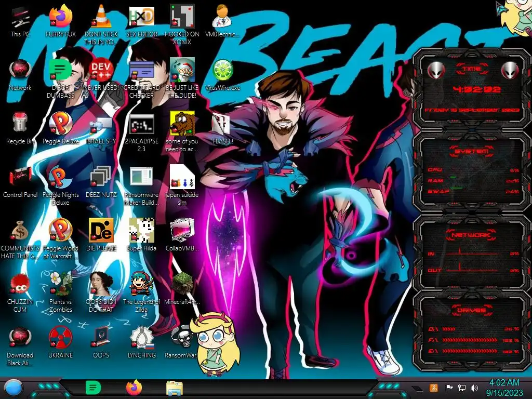Screen dimensions: 532x399
Task: Open the volume speaker tray icon
Action: click(x=474, y=388)
